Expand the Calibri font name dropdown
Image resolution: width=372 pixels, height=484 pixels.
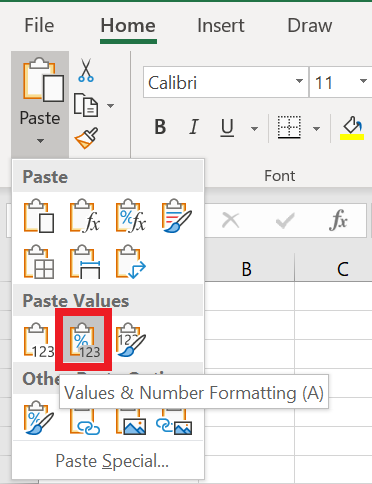299,82
